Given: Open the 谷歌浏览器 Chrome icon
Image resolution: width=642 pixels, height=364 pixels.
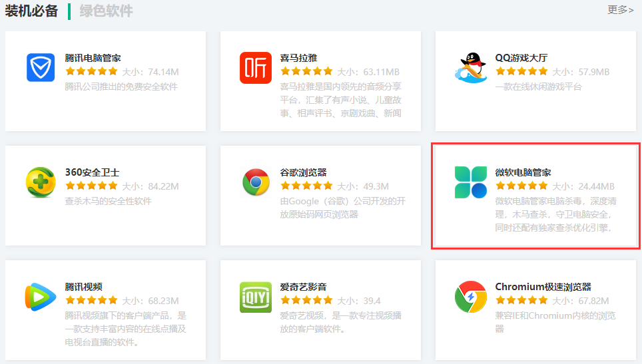Looking at the screenshot, I should click(256, 182).
